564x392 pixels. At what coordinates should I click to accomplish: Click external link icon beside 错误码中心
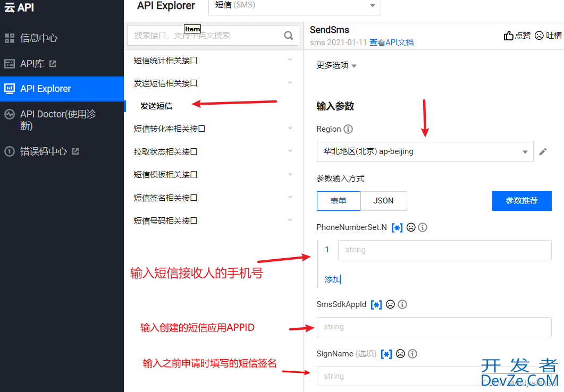click(75, 151)
